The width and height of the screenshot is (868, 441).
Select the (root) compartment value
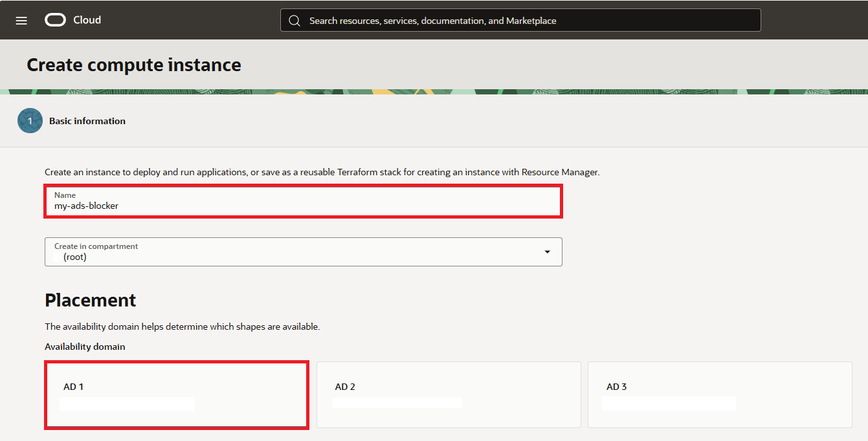(x=75, y=257)
